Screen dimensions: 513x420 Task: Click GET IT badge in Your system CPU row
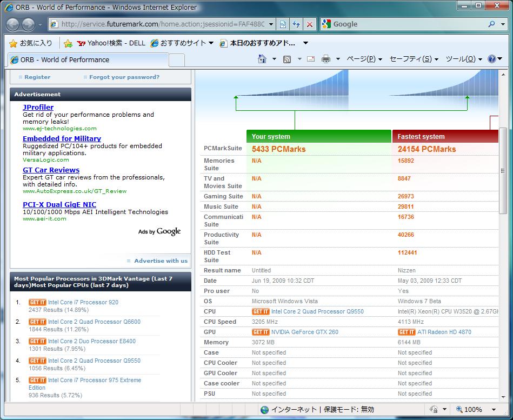[261, 311]
